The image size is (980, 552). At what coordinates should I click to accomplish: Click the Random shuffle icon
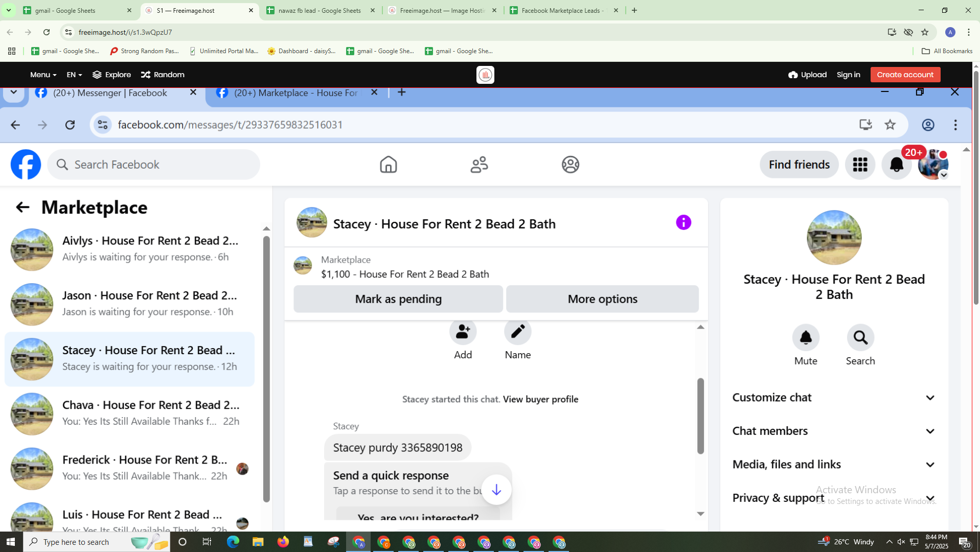[146, 75]
